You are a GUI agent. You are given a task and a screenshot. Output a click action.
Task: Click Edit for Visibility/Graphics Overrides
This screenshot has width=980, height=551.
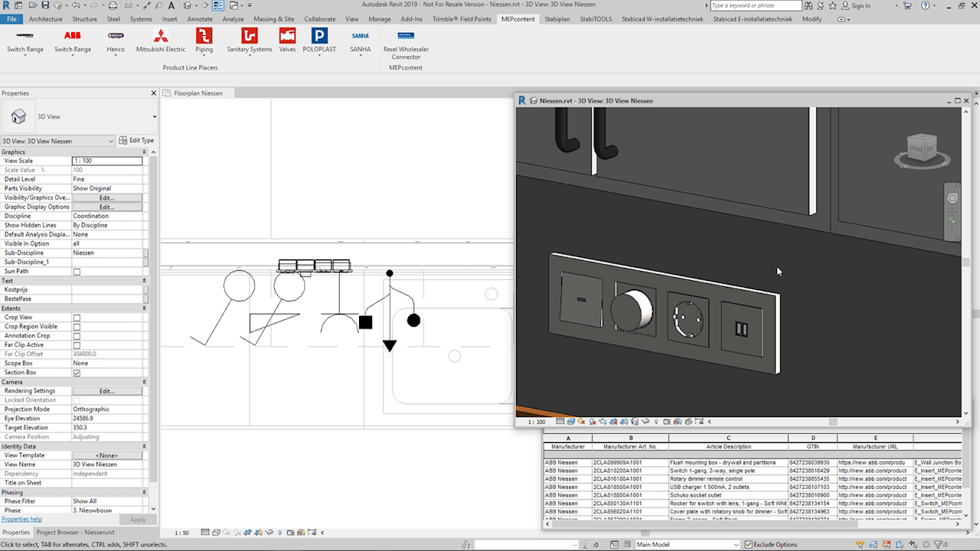click(106, 197)
